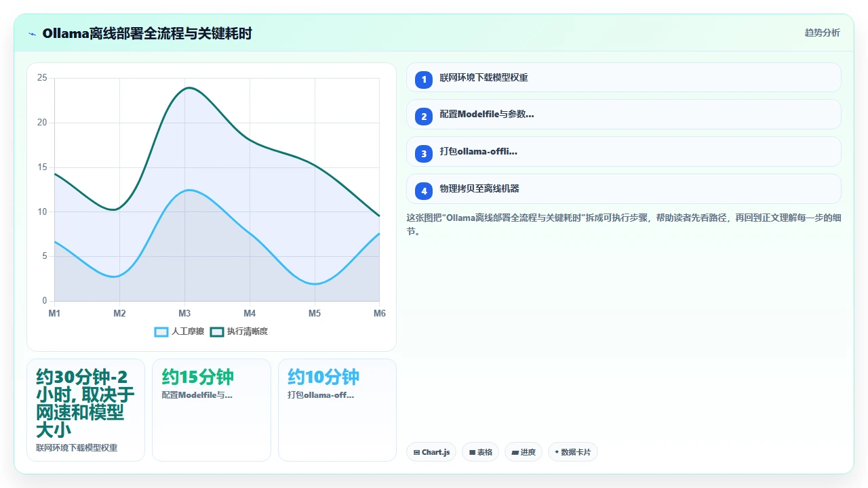Image resolution: width=868 pixels, height=488 pixels.
Task: Select the 表格 tag
Action: [x=481, y=452]
